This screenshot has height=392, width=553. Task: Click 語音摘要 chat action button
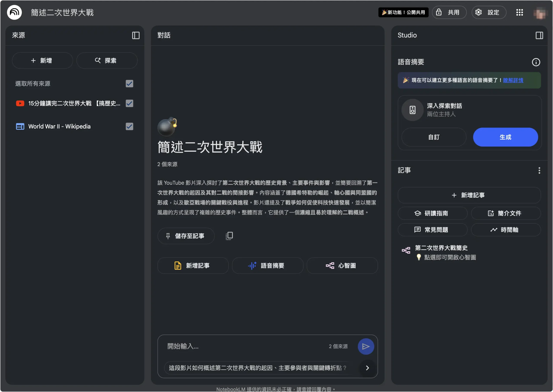[267, 265]
